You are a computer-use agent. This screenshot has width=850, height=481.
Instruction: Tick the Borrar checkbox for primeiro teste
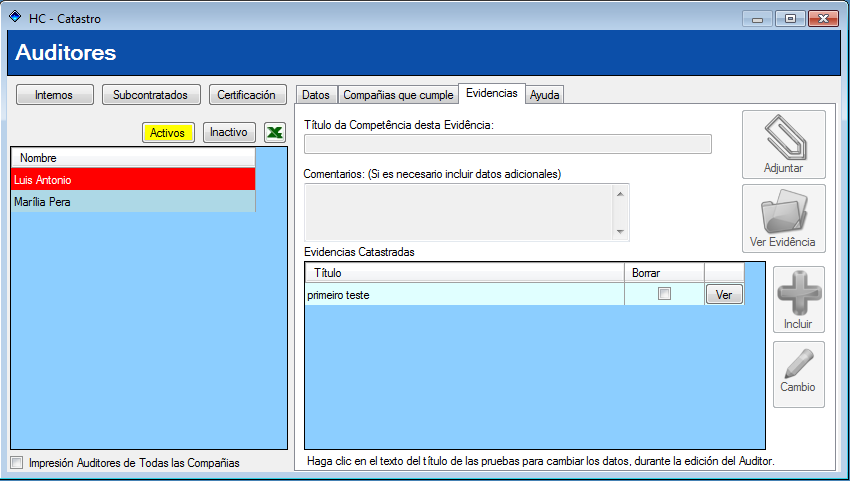click(x=664, y=294)
